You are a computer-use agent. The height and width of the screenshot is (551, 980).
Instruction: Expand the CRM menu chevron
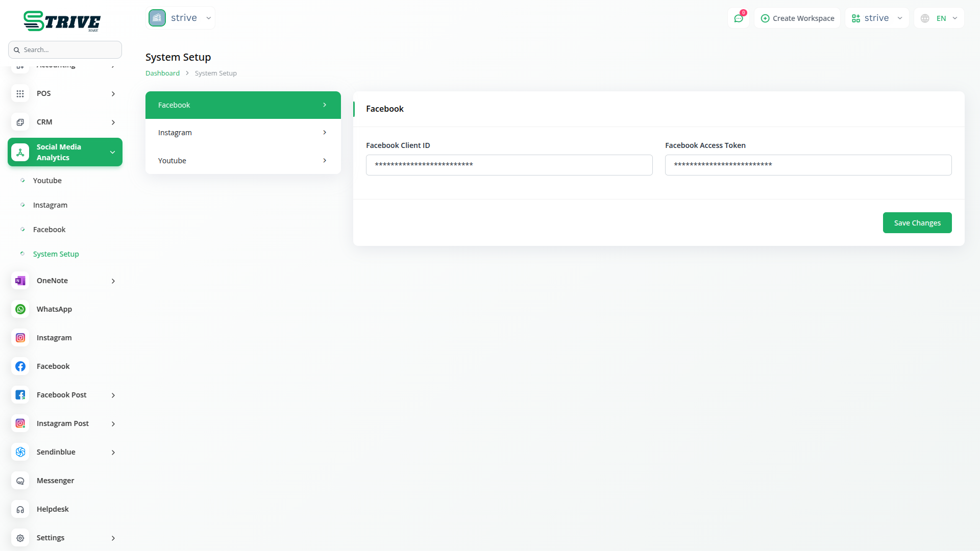[113, 122]
